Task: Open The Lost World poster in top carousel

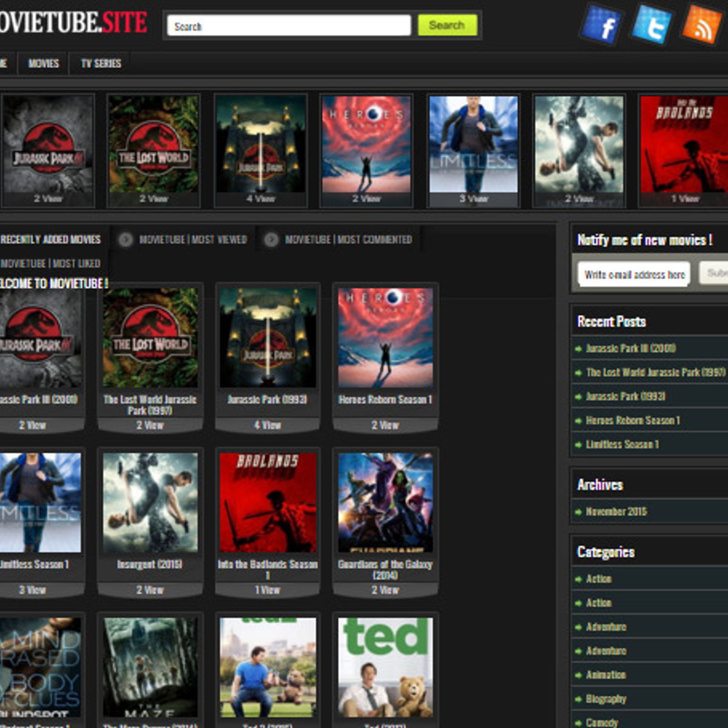Action: [x=153, y=144]
